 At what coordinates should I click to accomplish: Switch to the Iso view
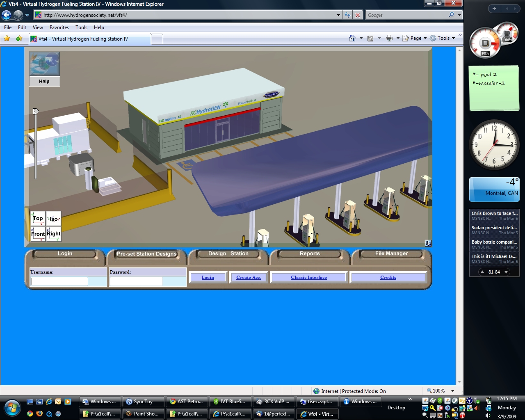coord(54,219)
